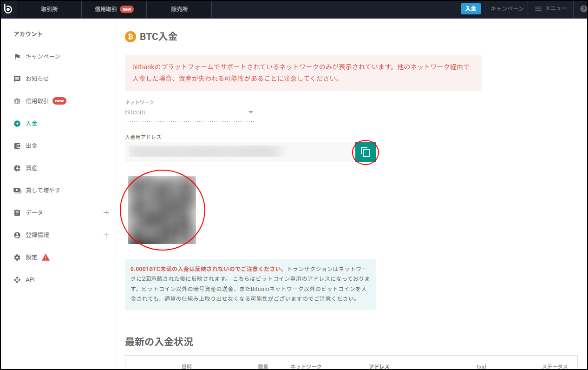Image resolution: width=588 pixels, height=370 pixels.
Task: Expand the データ sidebar section
Action: (106, 212)
